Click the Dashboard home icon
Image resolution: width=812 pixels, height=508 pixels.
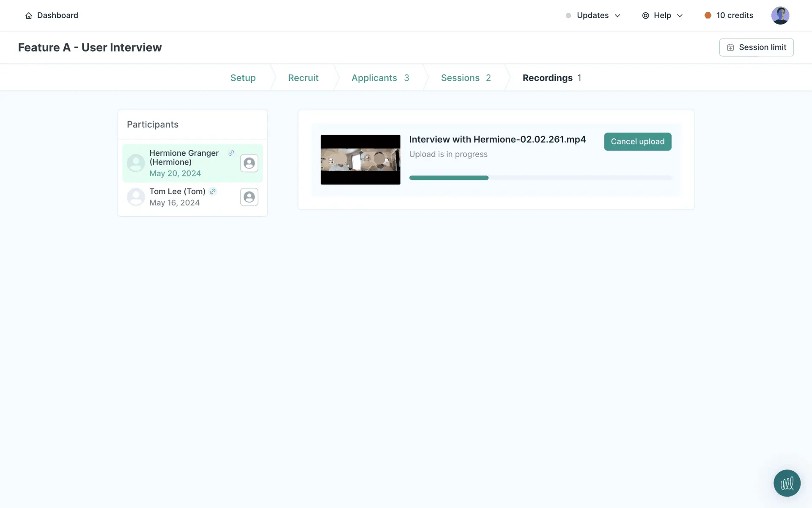29,16
